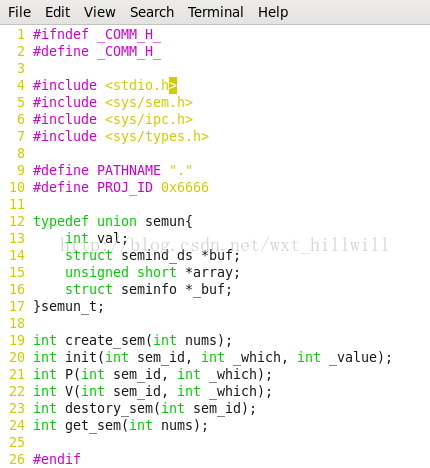430x468 pixels.
Task: Click the '}semun_t;' line
Action: (x=68, y=306)
